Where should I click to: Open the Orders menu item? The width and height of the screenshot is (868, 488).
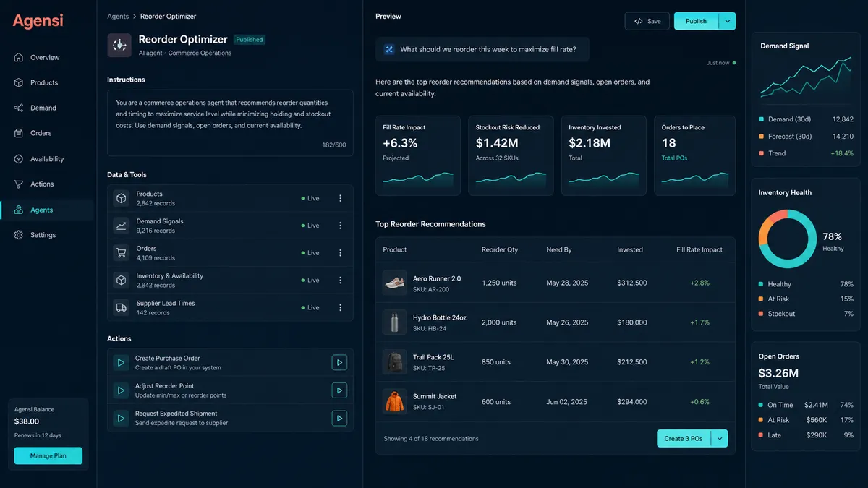41,134
